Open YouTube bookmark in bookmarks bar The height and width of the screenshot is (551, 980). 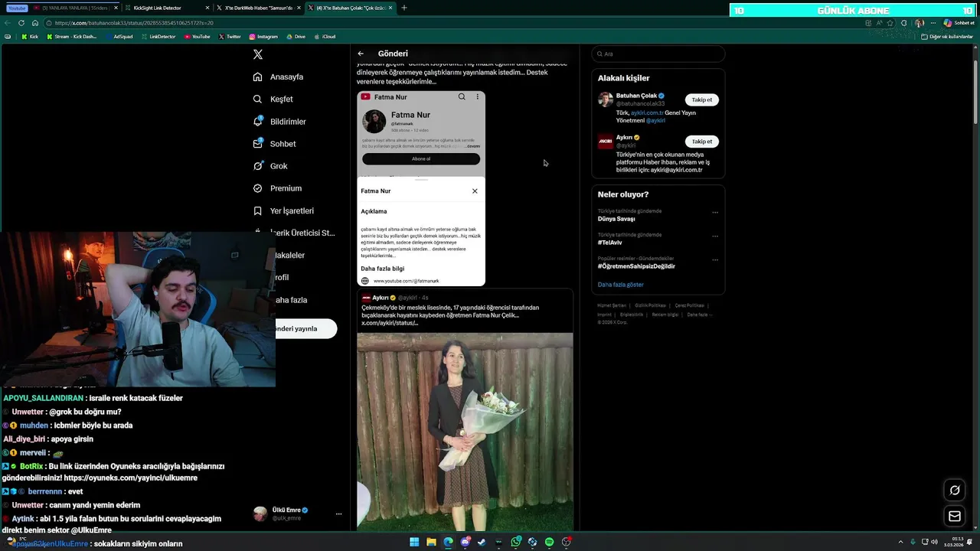pyautogui.click(x=197, y=37)
